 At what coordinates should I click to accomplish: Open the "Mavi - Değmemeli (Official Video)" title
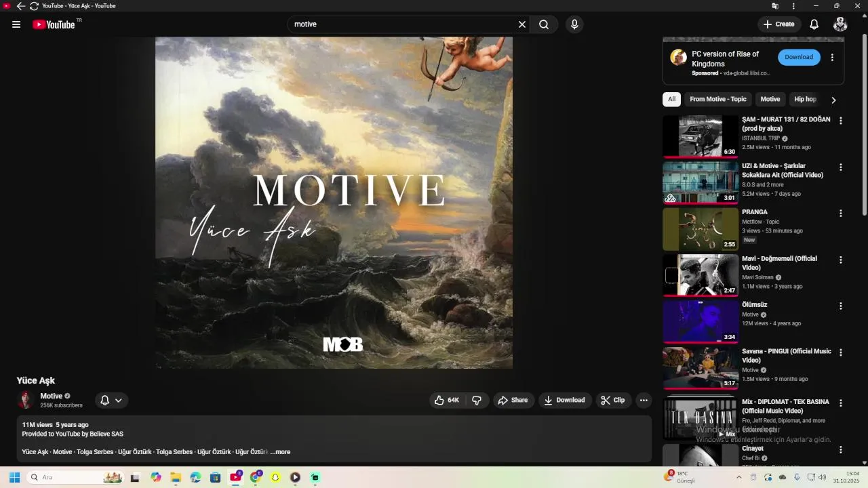pyautogui.click(x=779, y=263)
